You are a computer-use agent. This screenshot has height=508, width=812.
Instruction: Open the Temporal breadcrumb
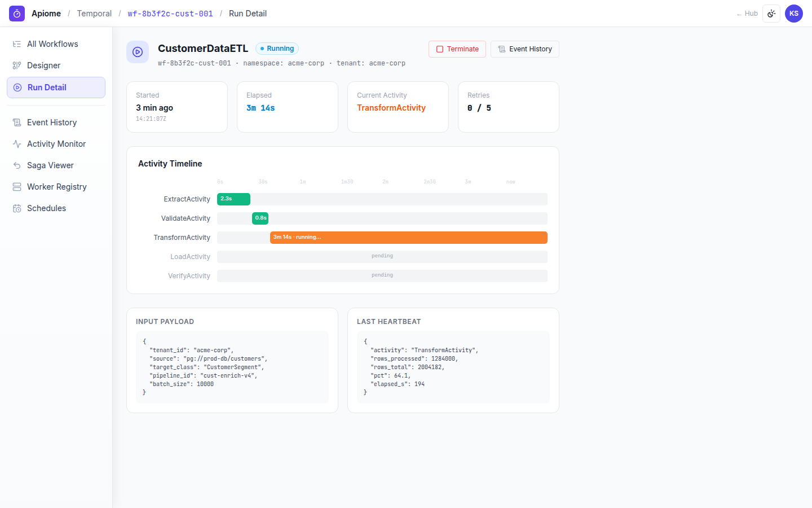94,14
